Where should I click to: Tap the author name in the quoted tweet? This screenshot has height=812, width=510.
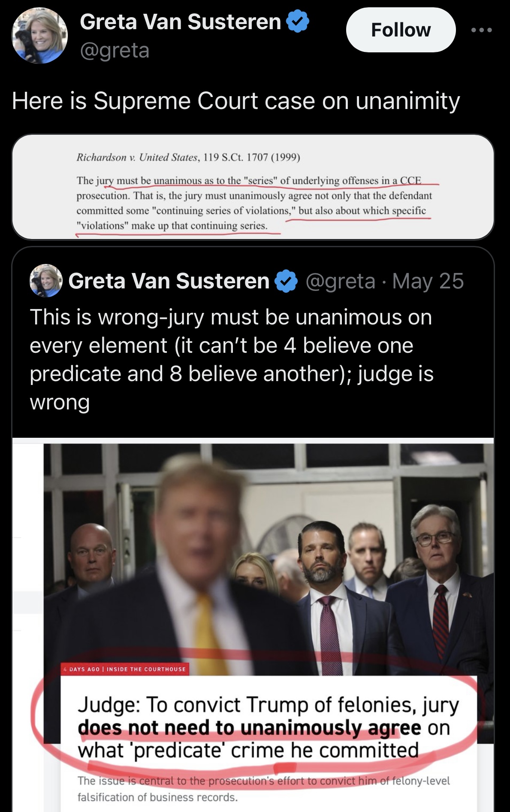click(169, 281)
